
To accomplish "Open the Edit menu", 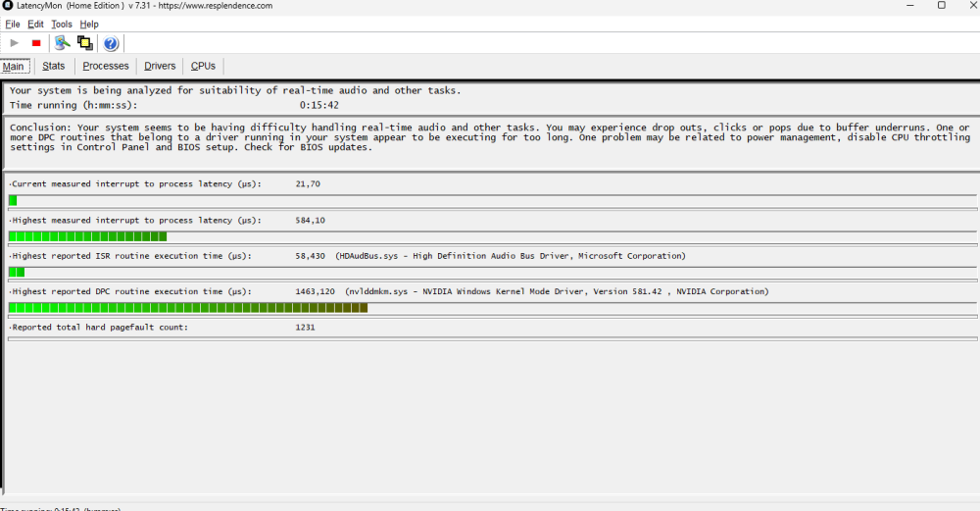I will (35, 24).
